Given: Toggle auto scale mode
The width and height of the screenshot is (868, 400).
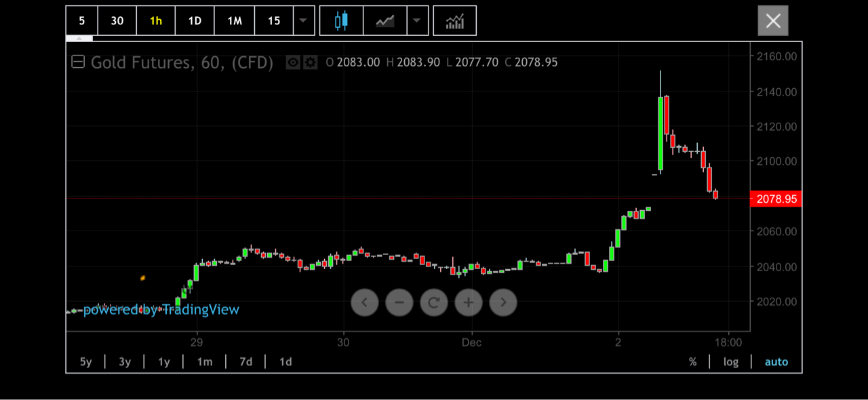Looking at the screenshot, I should pos(776,361).
